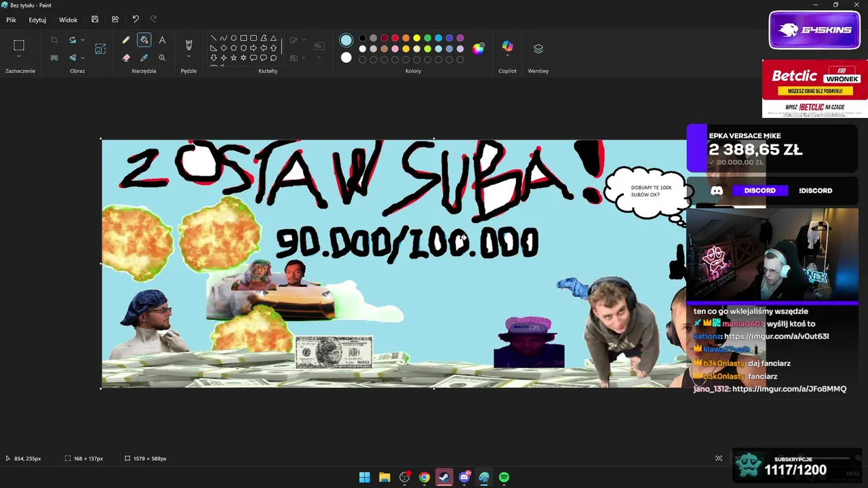The image size is (868, 488).
Task: Open the Edit colors wheel
Action: point(479,48)
